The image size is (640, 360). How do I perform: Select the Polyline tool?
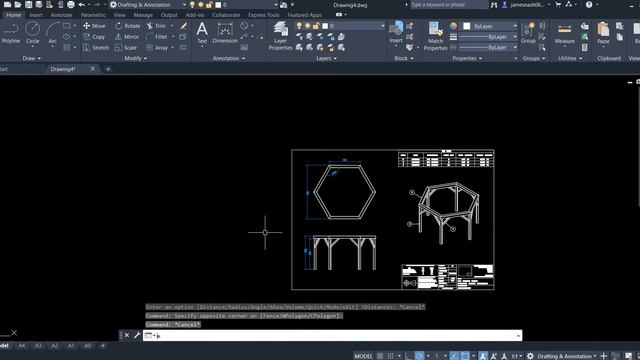click(x=11, y=33)
